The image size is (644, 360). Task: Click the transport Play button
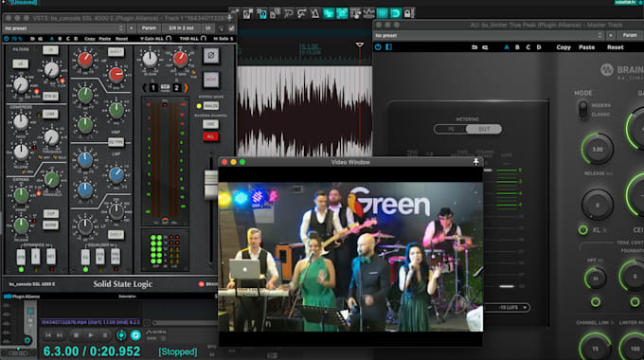91,335
